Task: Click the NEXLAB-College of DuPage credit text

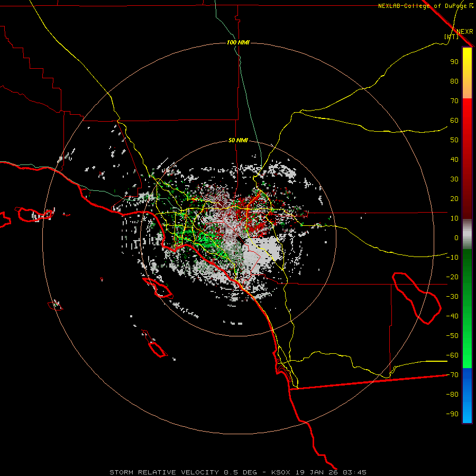Action: click(x=425, y=6)
